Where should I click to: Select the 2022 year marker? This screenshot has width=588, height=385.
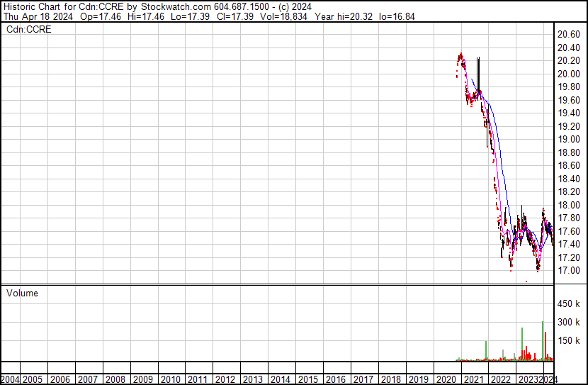tap(499, 379)
